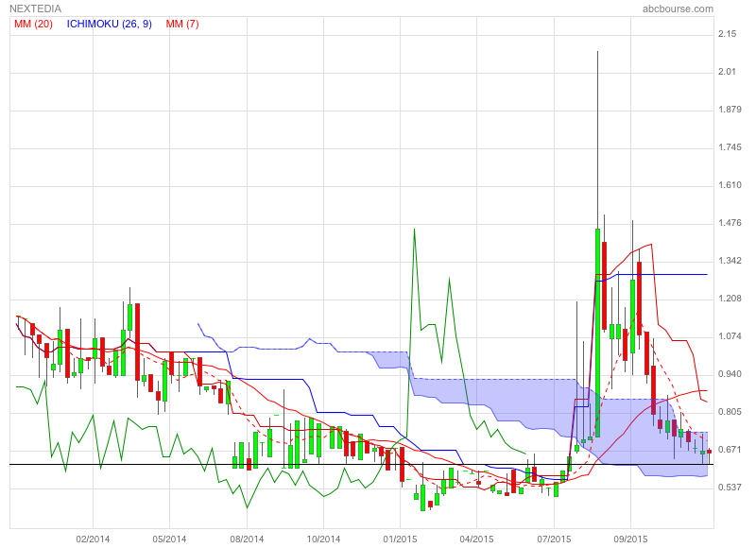Click the abcbourse.com source label

pos(678,9)
